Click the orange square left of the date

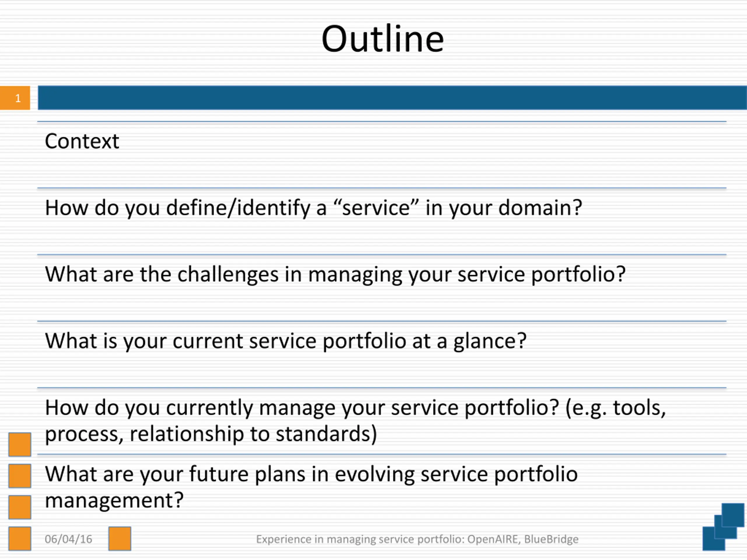point(20,539)
